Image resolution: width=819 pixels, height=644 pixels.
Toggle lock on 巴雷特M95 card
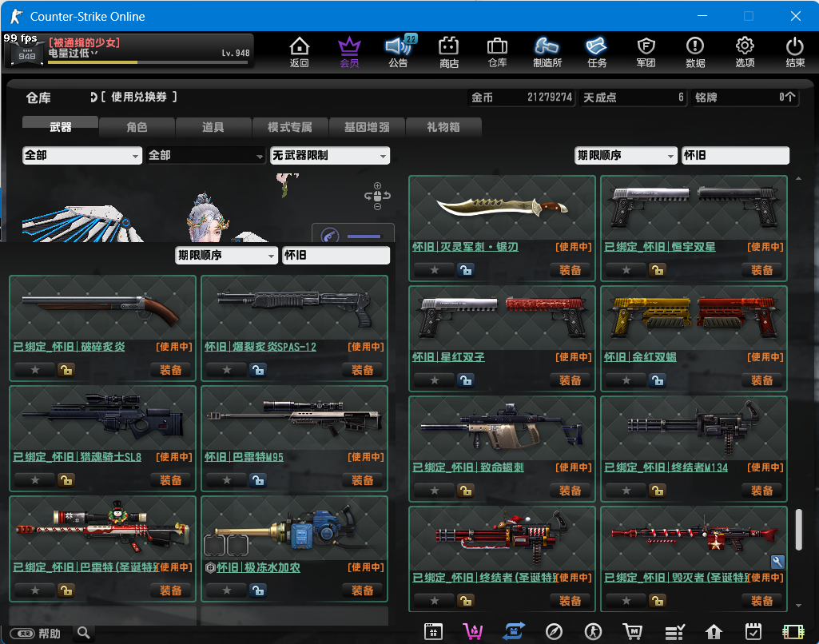pos(258,480)
